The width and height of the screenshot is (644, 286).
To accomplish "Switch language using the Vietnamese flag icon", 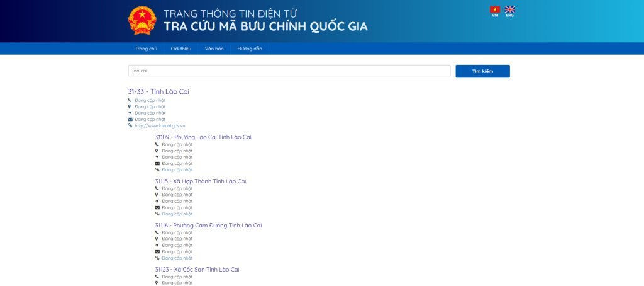I will [494, 9].
